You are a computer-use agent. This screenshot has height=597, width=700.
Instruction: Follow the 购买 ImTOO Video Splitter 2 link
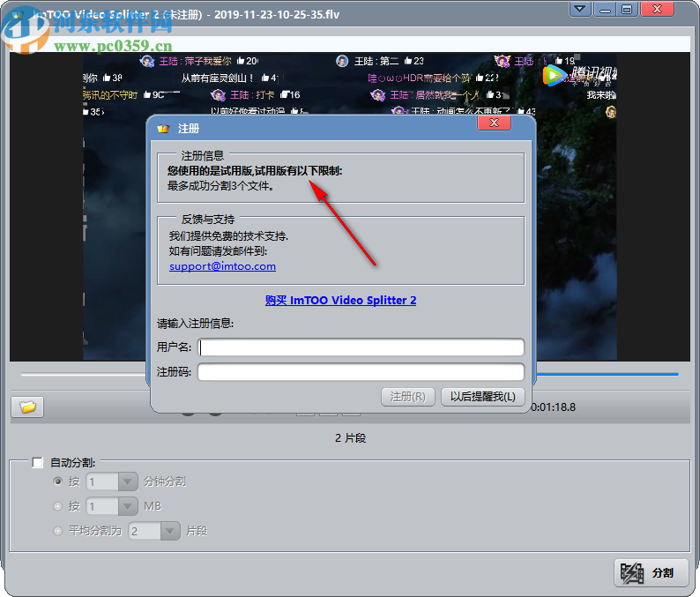tap(340, 300)
